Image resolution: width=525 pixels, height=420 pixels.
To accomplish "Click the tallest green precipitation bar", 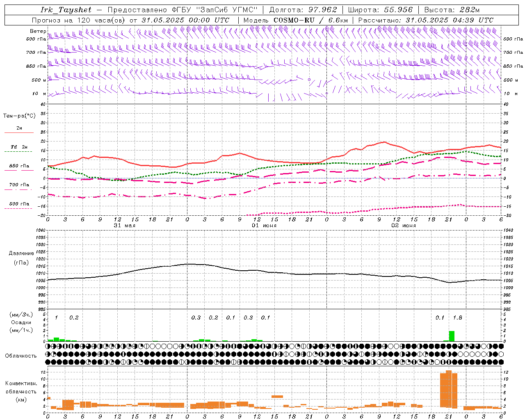I will tap(452, 336).
